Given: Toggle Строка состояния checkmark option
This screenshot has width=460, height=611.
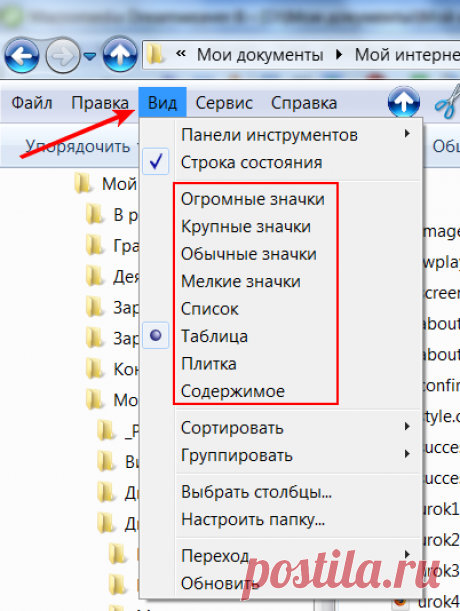Looking at the screenshot, I should (x=281, y=162).
